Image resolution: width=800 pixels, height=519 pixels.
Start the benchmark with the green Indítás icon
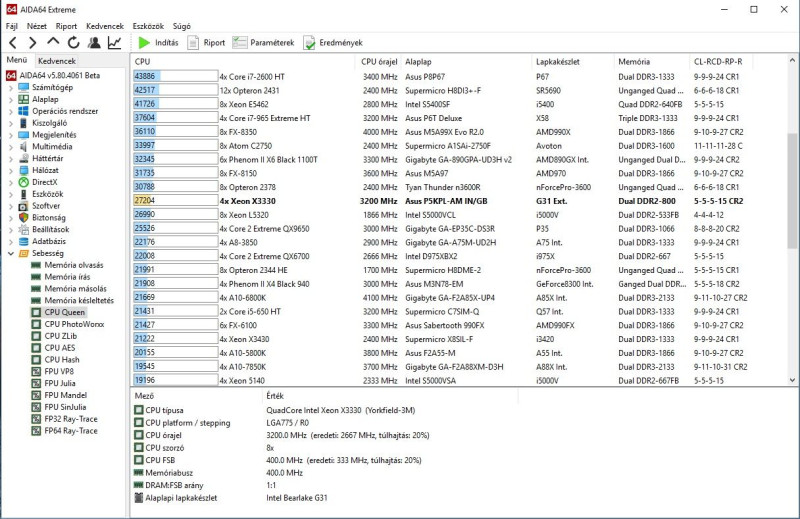[144, 43]
